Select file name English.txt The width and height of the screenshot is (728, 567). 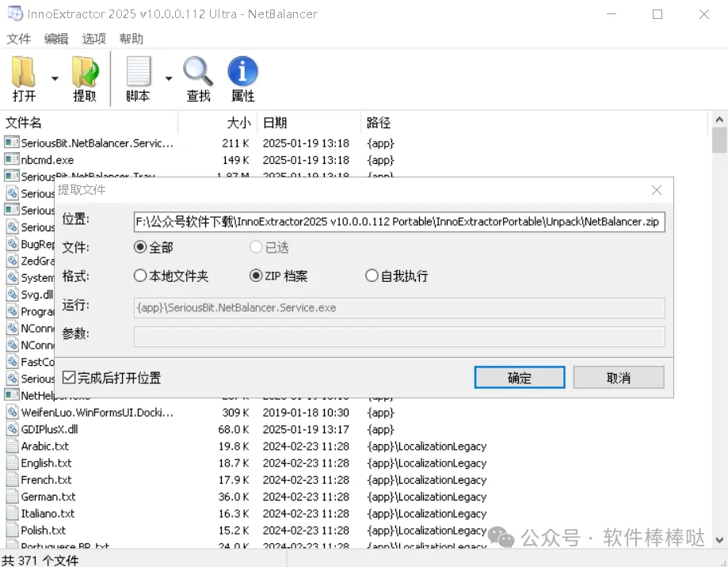click(x=47, y=463)
